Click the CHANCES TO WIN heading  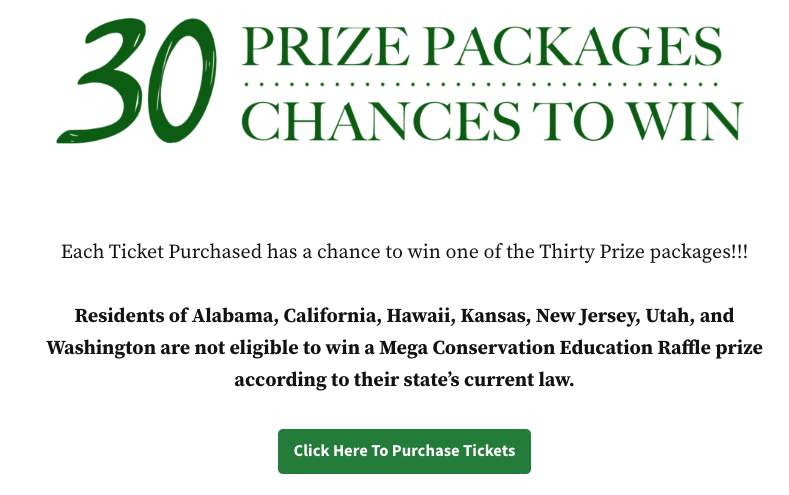click(492, 121)
